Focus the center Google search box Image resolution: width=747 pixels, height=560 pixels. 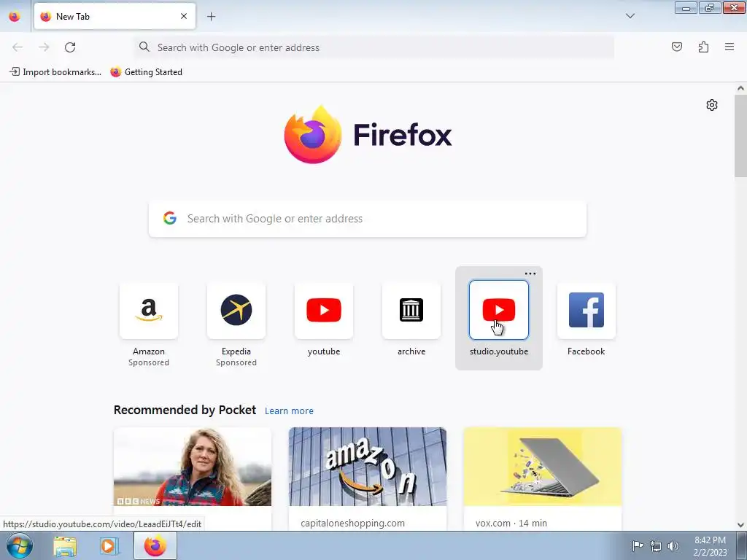(x=368, y=219)
